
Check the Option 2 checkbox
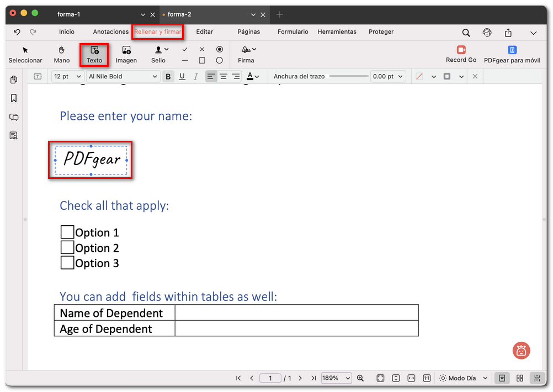[x=67, y=247]
